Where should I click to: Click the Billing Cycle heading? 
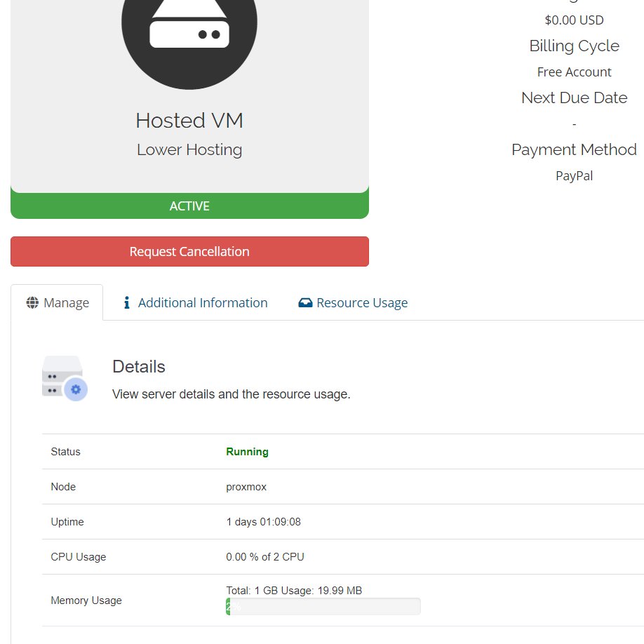pyautogui.click(x=574, y=46)
